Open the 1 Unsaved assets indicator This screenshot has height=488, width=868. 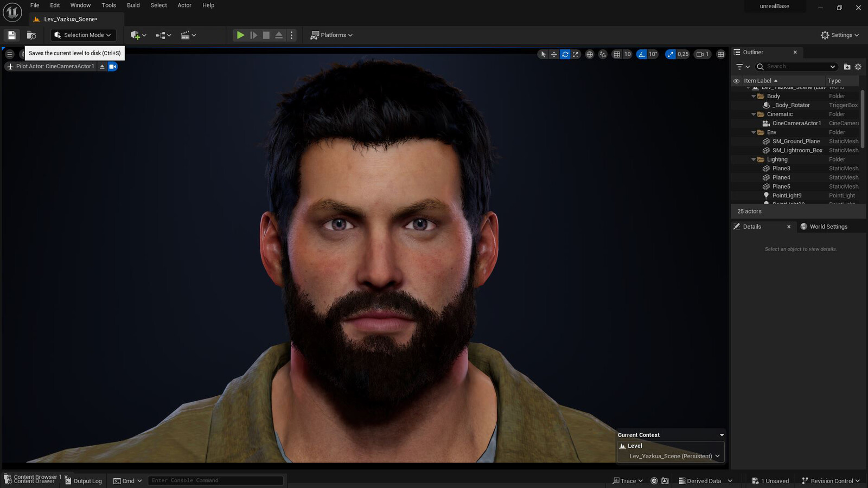pyautogui.click(x=770, y=481)
